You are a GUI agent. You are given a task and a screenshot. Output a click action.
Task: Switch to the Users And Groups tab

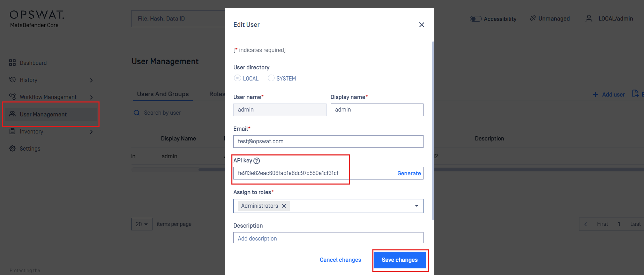(x=163, y=94)
